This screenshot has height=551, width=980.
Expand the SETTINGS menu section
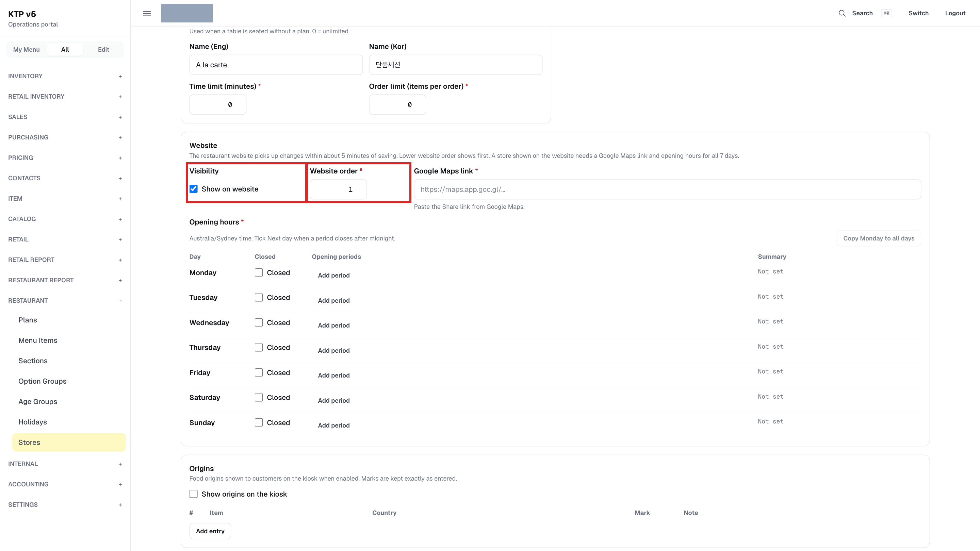tap(65, 505)
